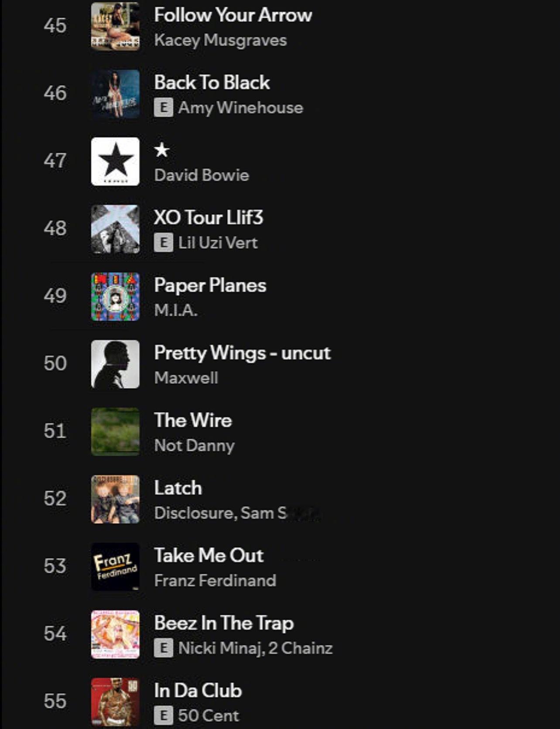The width and height of the screenshot is (560, 729).
Task: Select the Take Me Out song title
Action: 209,556
